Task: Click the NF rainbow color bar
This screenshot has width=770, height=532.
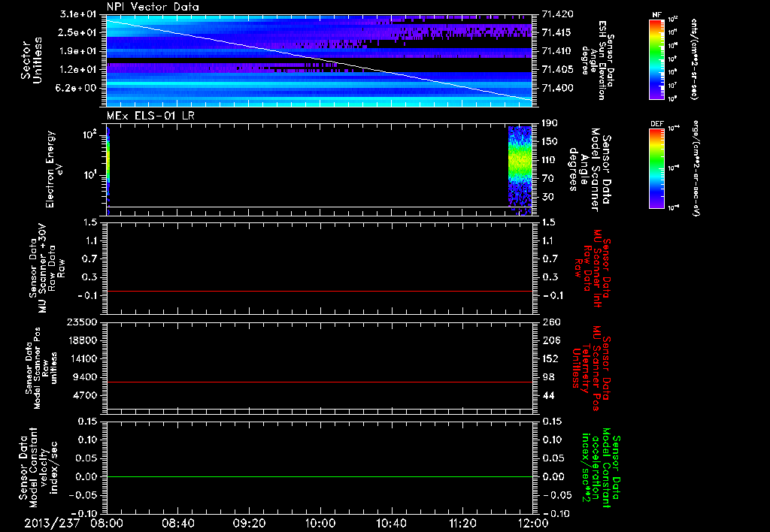Action: point(656,59)
